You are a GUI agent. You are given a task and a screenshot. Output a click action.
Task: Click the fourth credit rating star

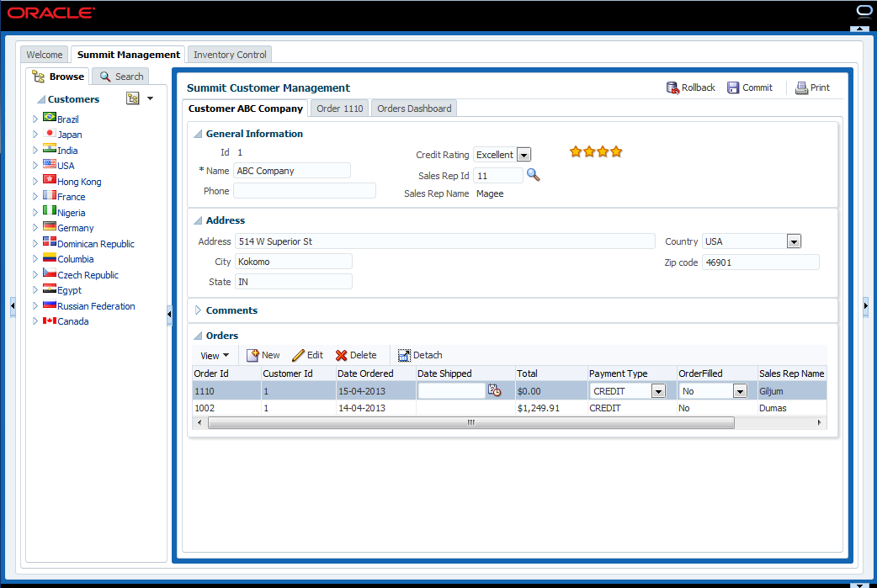pos(616,151)
